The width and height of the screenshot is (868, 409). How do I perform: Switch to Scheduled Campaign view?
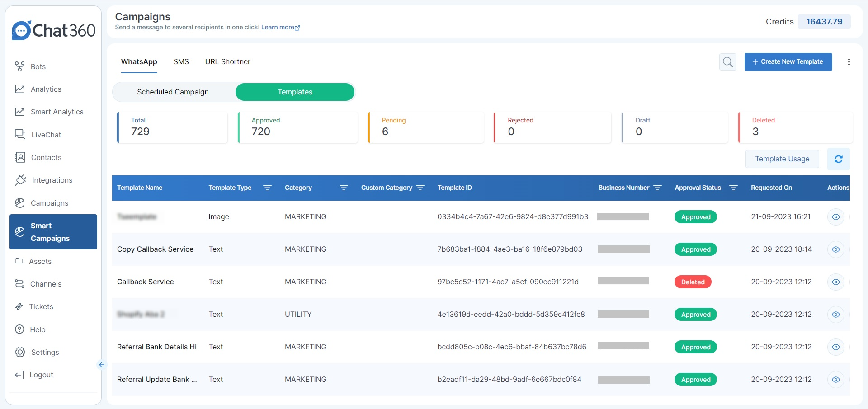coord(173,92)
